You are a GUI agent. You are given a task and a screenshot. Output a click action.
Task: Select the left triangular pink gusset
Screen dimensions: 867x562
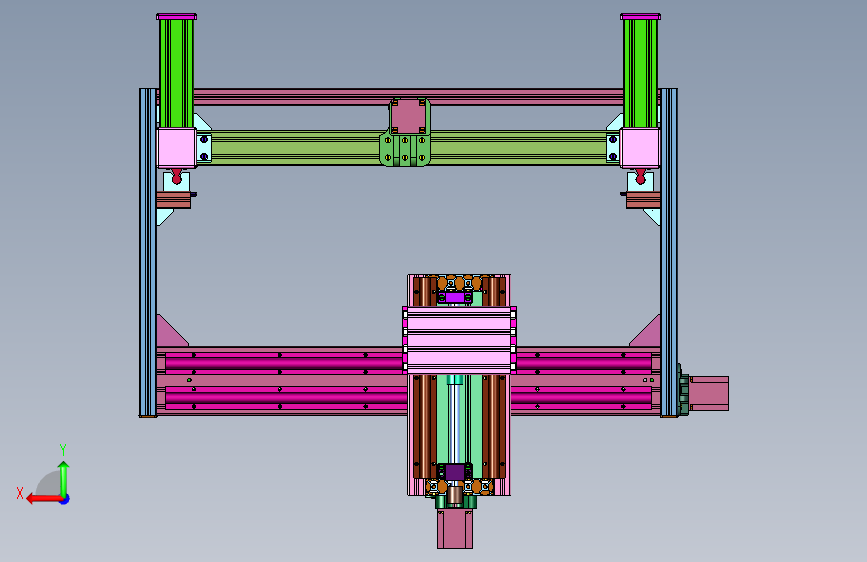(x=170, y=334)
